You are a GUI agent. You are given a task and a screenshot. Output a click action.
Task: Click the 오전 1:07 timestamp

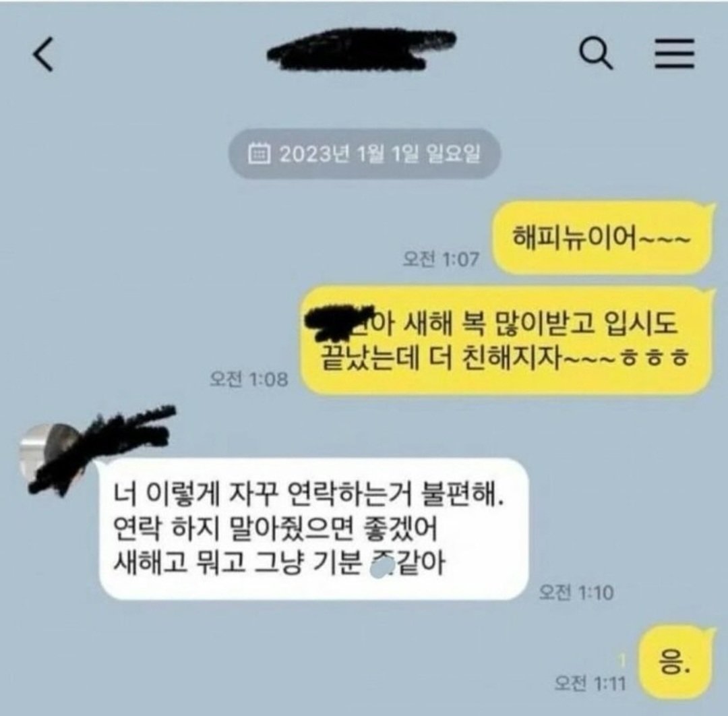point(441,259)
